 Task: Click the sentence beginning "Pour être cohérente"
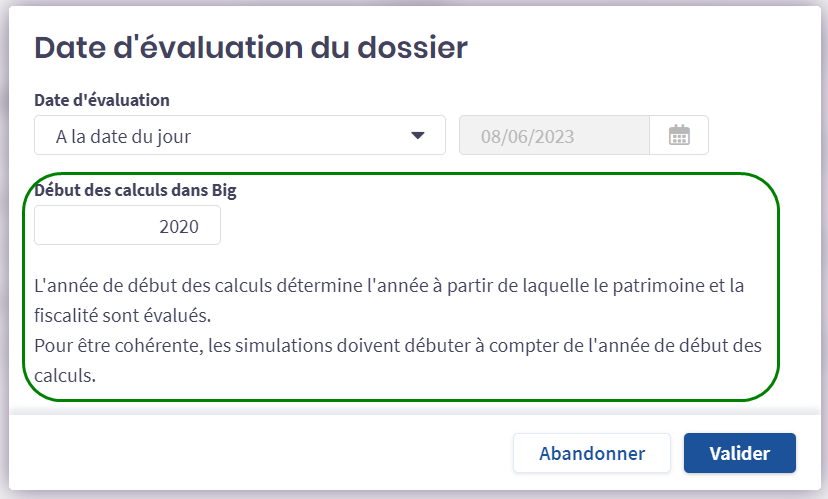(398, 347)
